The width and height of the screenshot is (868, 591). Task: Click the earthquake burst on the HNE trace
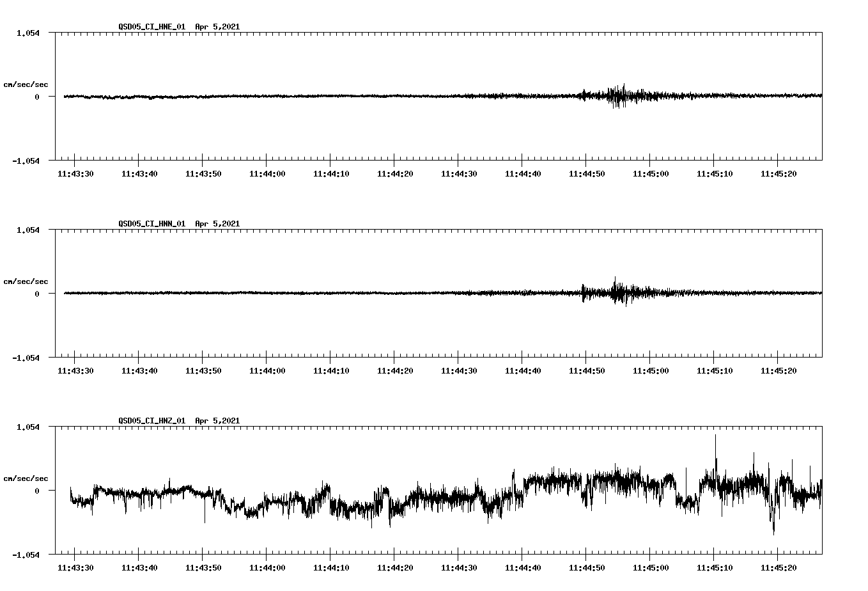pyautogui.click(x=617, y=96)
